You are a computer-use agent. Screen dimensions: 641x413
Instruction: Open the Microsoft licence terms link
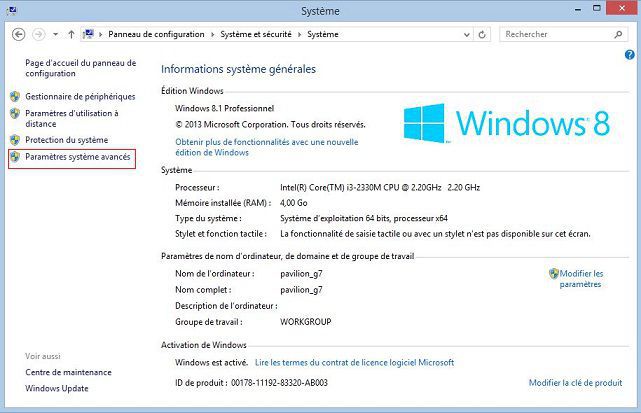[354, 363]
